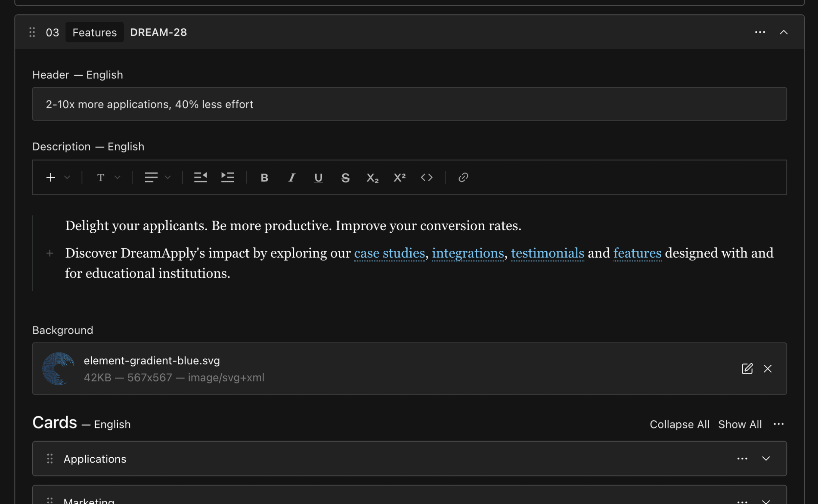The image size is (818, 504).
Task: Click into the description paragraph starting with Delight
Action: pyautogui.click(x=293, y=226)
